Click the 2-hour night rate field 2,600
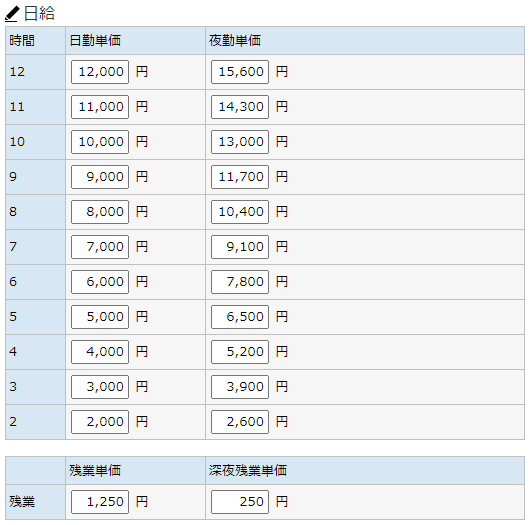This screenshot has width=531, height=525. pos(240,422)
